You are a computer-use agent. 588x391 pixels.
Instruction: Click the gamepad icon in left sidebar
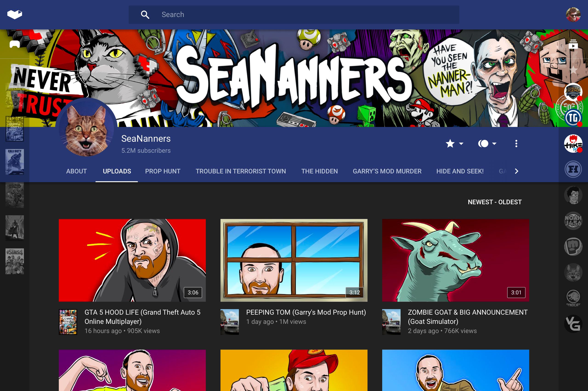[14, 44]
